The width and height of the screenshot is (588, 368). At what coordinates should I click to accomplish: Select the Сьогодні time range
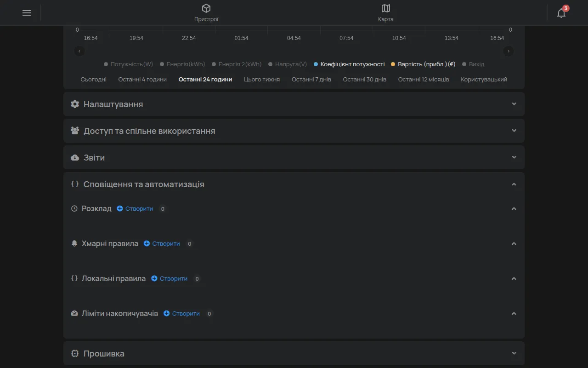point(93,80)
